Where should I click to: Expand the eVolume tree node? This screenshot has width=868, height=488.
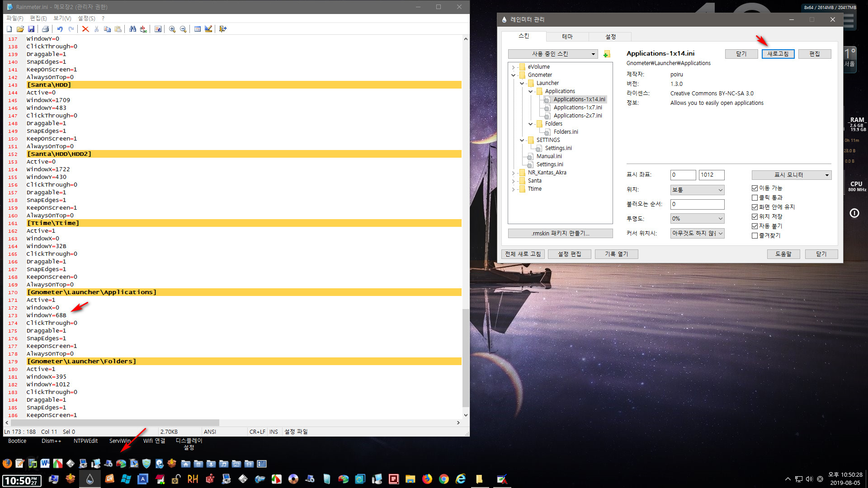point(513,67)
